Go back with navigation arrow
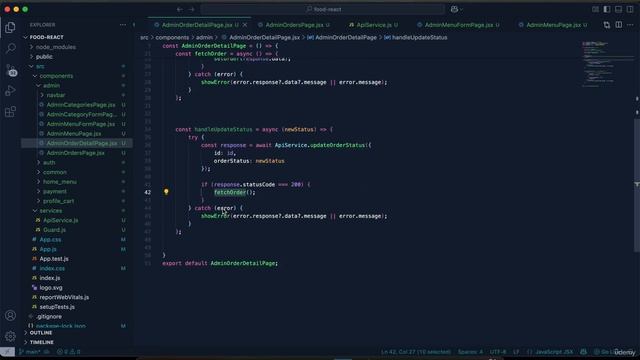 pyautogui.click(x=180, y=9)
